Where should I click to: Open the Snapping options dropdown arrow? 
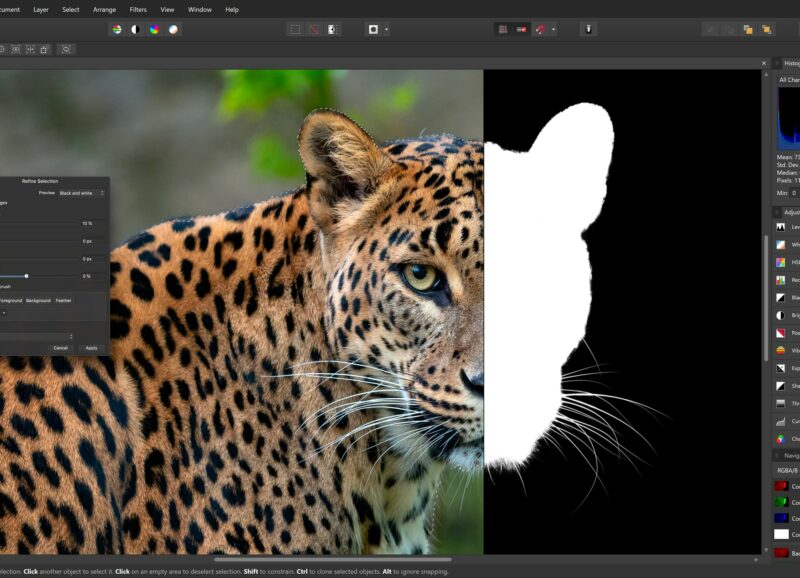click(554, 30)
